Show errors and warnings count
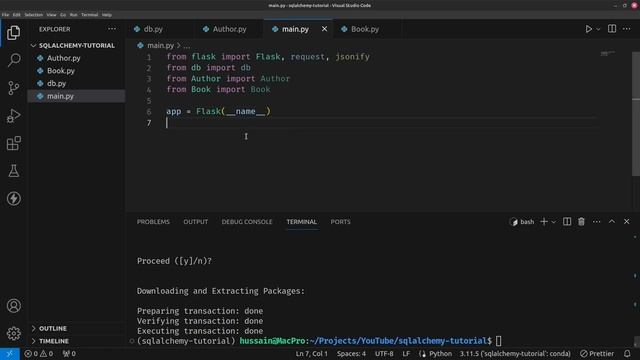640x360 pixels. (x=39, y=354)
